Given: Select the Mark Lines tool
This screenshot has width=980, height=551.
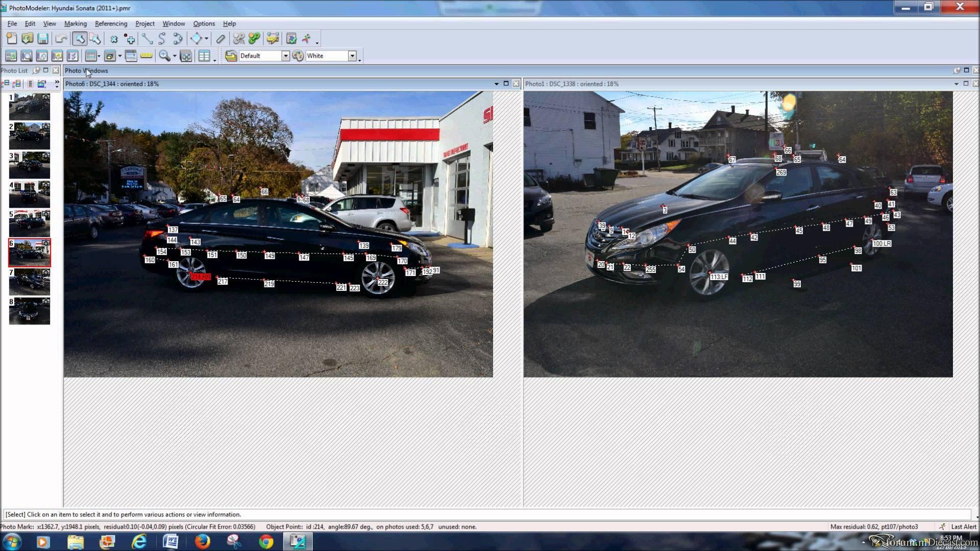Looking at the screenshot, I should (x=147, y=39).
